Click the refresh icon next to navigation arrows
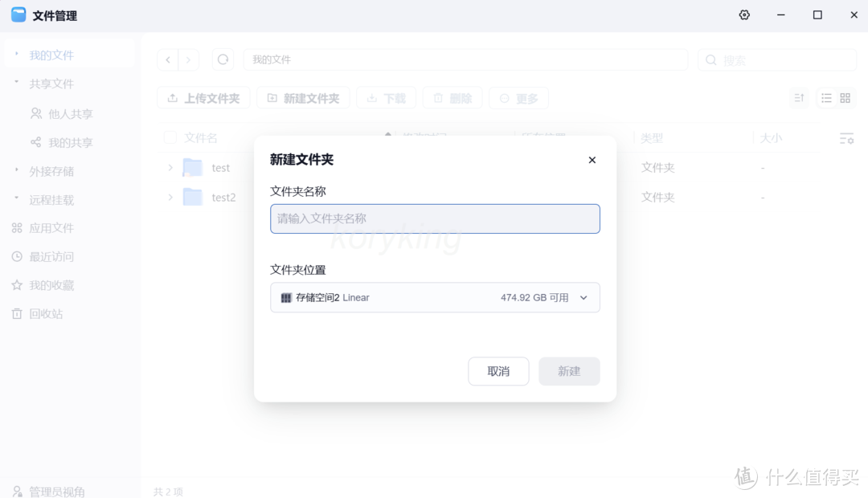The width and height of the screenshot is (868, 498). pyautogui.click(x=223, y=59)
